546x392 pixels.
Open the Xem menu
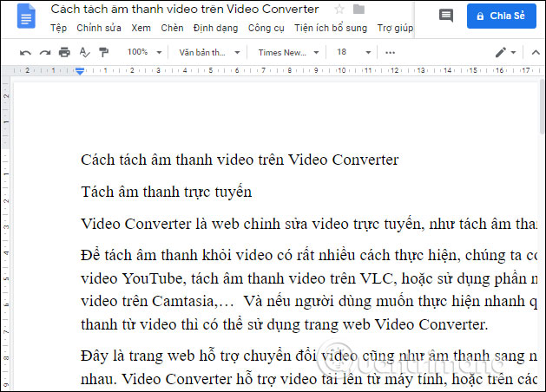tap(141, 28)
